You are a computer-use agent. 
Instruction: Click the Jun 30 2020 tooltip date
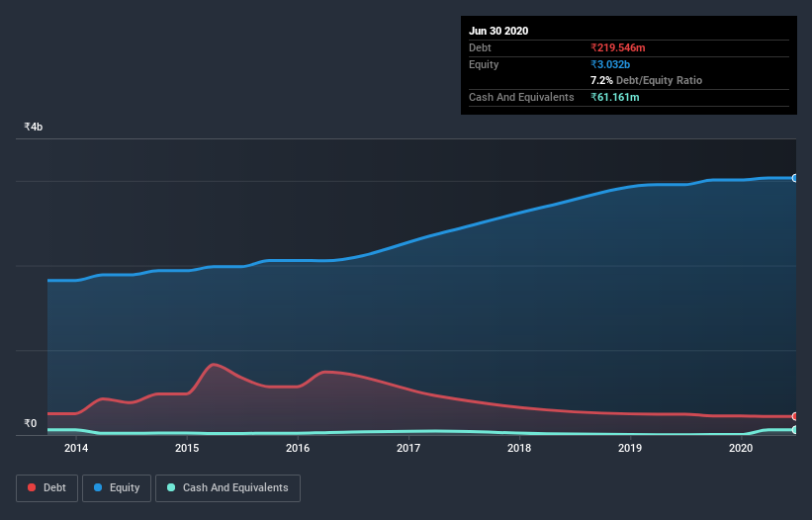498,31
